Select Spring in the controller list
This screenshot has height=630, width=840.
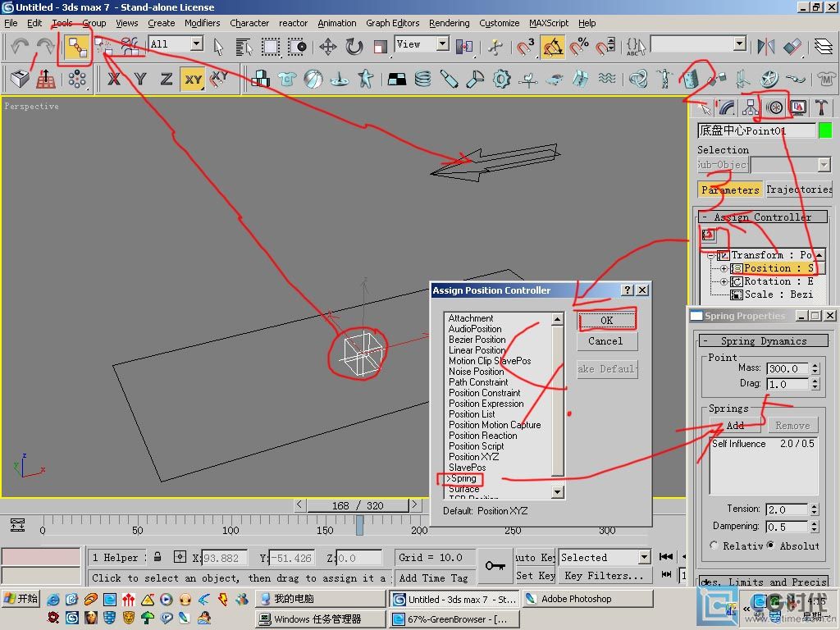click(463, 478)
